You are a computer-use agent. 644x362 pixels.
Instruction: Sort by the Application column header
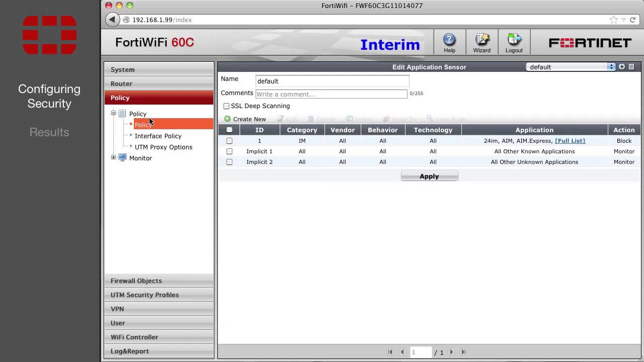coord(534,130)
